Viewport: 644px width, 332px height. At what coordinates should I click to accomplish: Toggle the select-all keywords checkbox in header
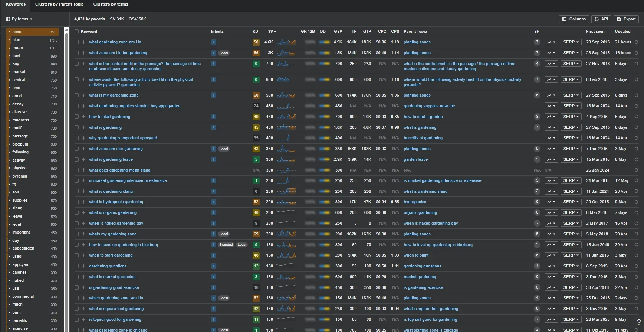[77, 32]
